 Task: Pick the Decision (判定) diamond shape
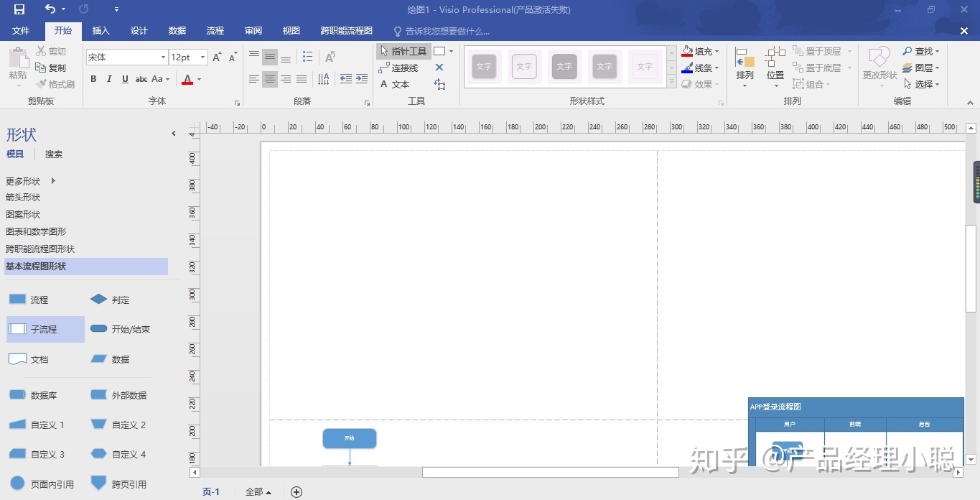point(110,300)
